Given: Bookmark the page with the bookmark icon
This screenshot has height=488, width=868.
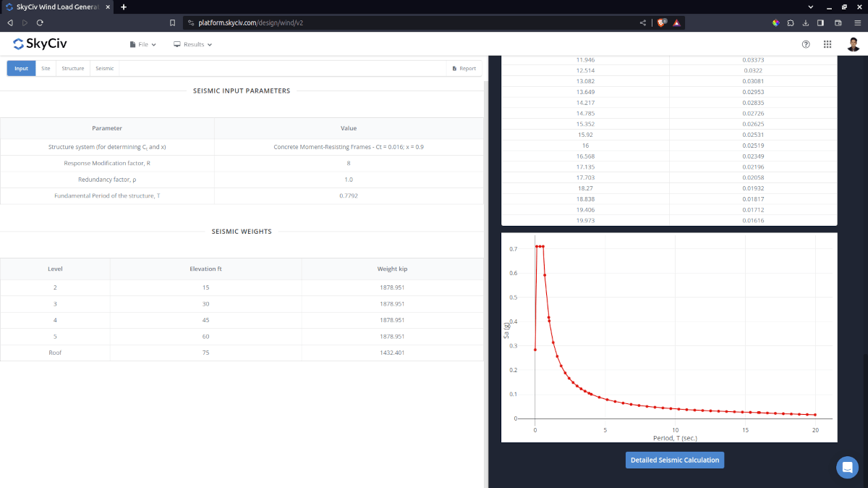Looking at the screenshot, I should (x=172, y=22).
